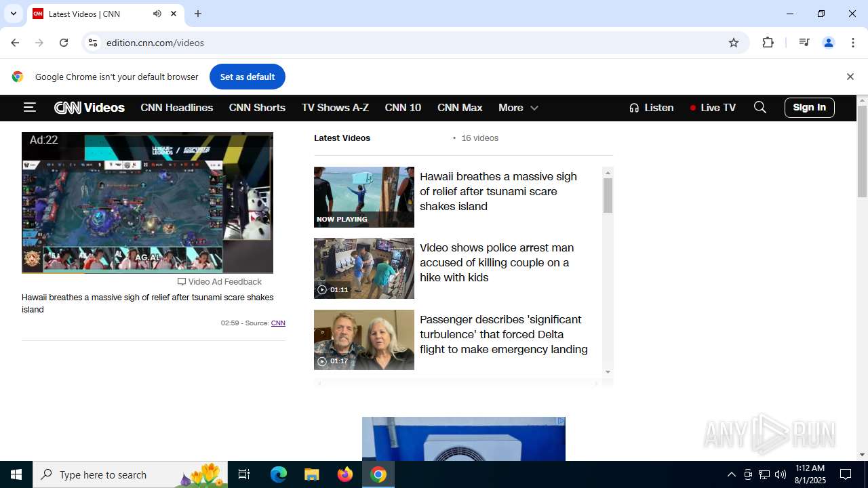The height and width of the screenshot is (488, 868).
Task: Play the police arrest man video thumbnail
Action: [x=364, y=268]
